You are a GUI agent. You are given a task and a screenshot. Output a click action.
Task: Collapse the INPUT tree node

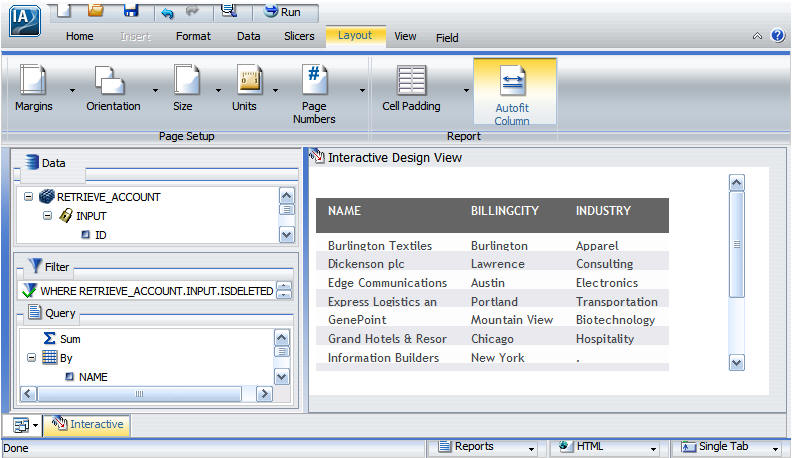click(47, 216)
